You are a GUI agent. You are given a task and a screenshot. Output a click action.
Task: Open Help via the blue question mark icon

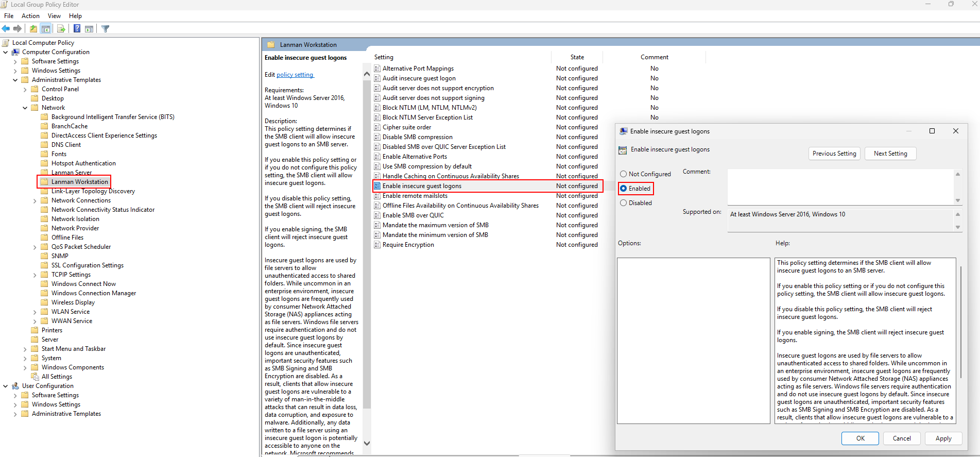pos(77,29)
